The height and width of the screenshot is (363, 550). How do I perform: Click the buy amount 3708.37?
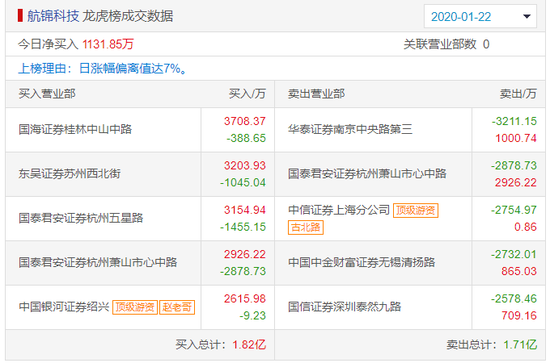[245, 121]
